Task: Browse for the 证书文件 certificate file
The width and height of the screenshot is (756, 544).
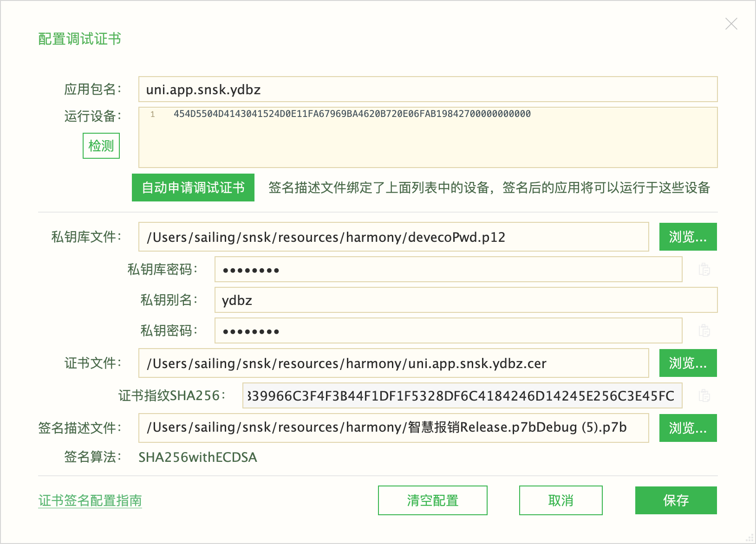Action: pos(687,363)
